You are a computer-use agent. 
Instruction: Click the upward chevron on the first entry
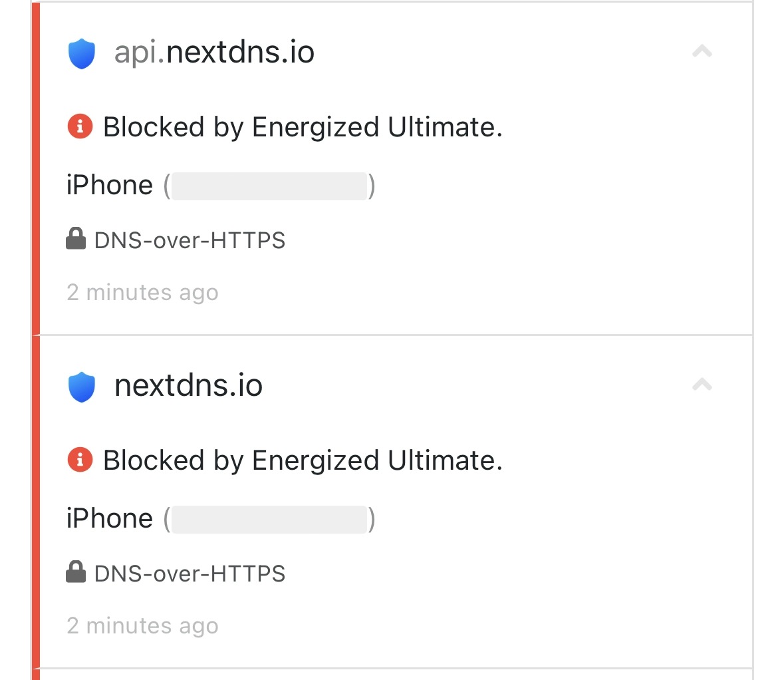click(x=702, y=52)
